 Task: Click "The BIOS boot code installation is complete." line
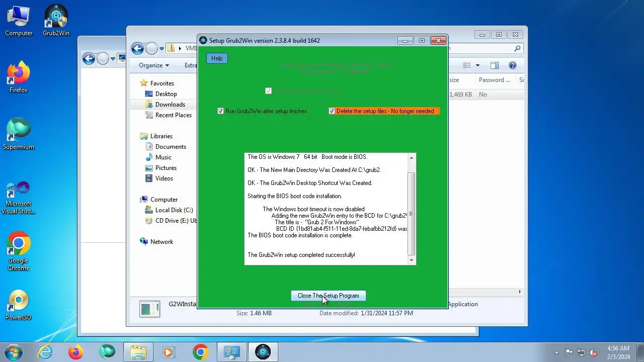(x=300, y=235)
